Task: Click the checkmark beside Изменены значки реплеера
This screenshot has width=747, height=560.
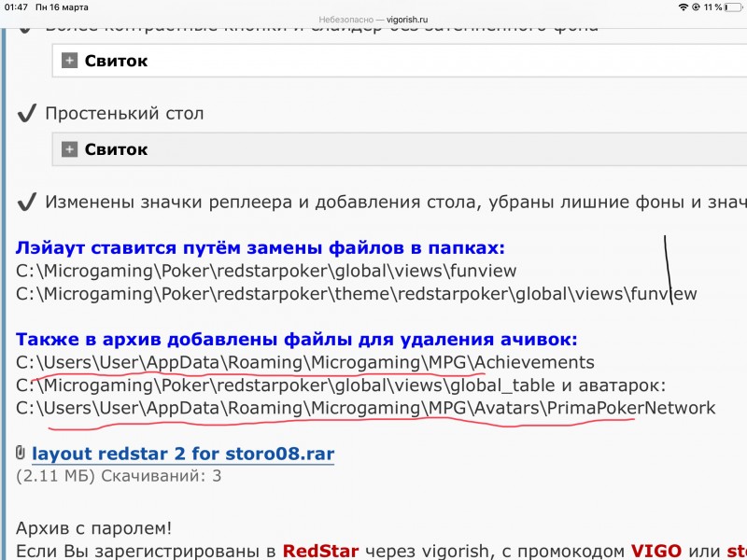Action: pos(26,203)
